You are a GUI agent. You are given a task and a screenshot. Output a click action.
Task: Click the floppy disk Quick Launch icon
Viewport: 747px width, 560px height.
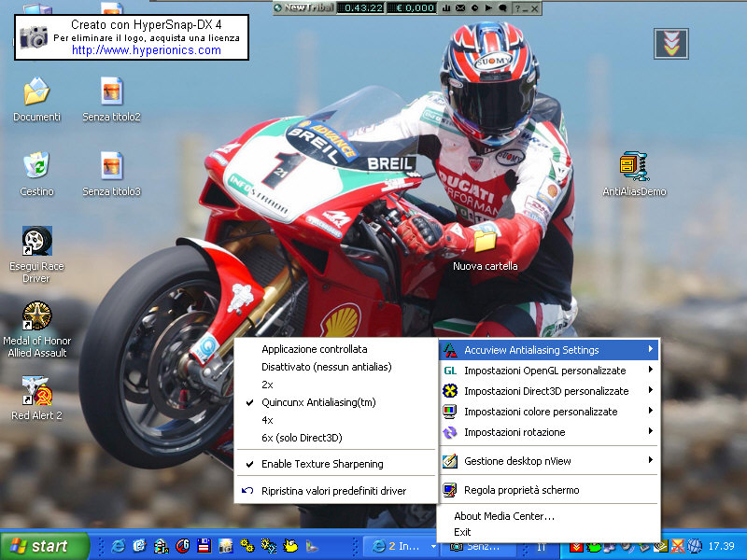coord(204,546)
